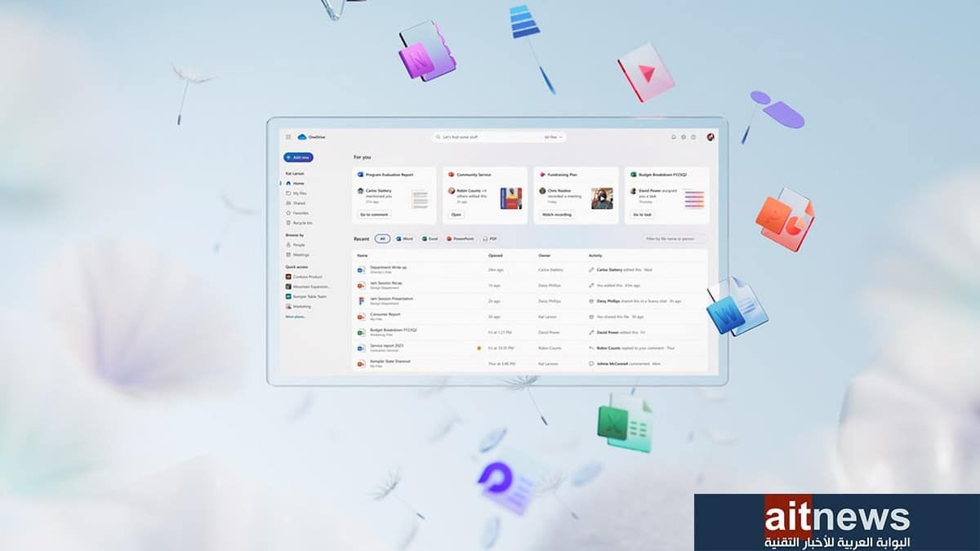Image resolution: width=980 pixels, height=551 pixels.
Task: Toggle the PowerPoint filter pill
Action: [x=461, y=239]
